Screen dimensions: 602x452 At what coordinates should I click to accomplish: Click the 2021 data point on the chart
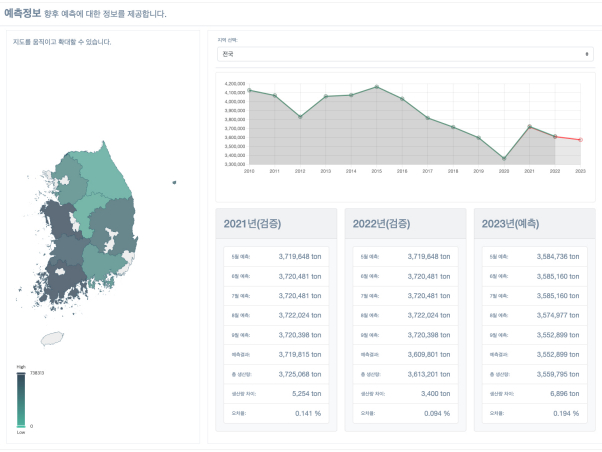click(529, 127)
